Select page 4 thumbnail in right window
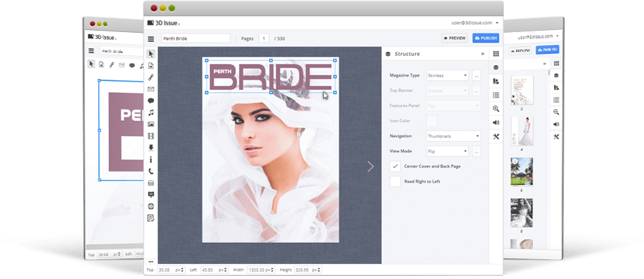Viewport: 644px width, 279px height. pyautogui.click(x=521, y=131)
